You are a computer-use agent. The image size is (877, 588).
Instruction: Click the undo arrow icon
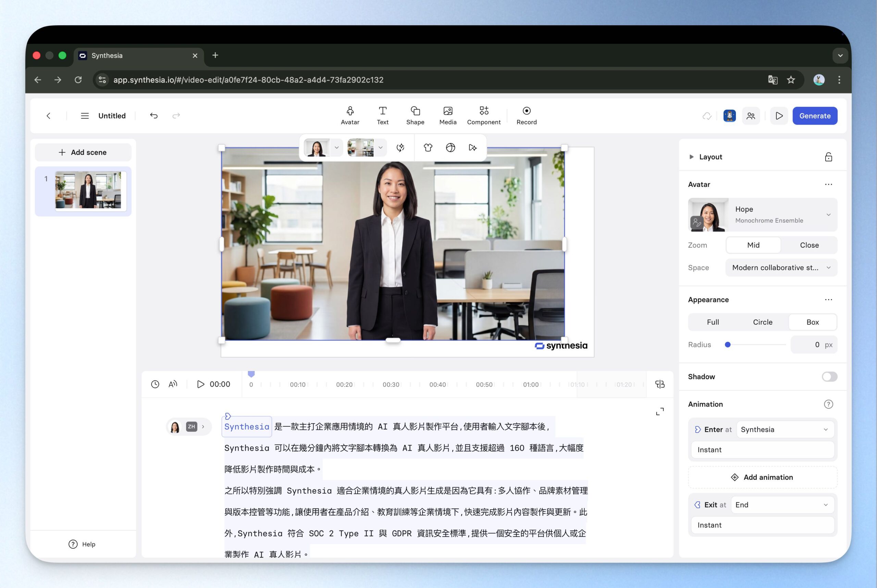tap(154, 115)
